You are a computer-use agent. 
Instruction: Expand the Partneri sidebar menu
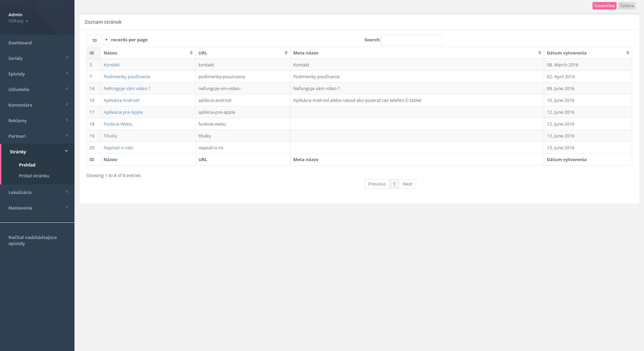pos(37,136)
